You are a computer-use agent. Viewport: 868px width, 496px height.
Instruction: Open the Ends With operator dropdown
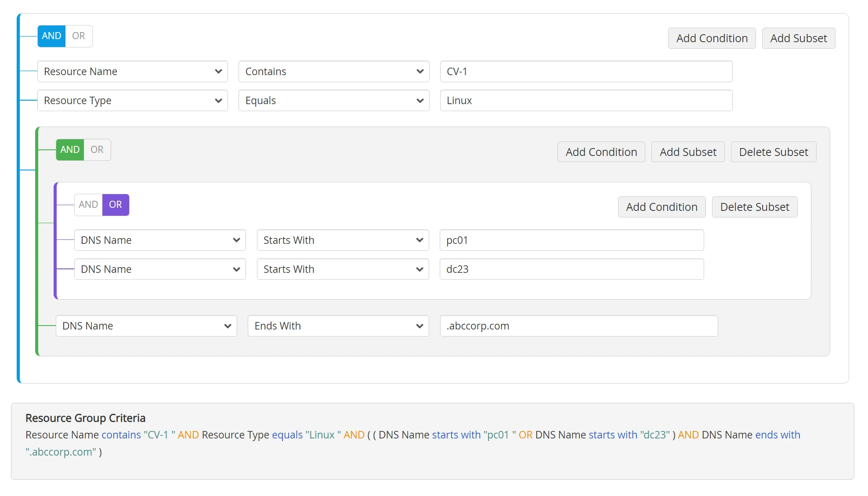(x=338, y=326)
